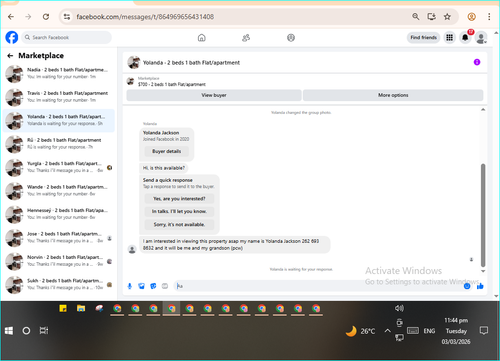Click the Find friends button
The image size is (500, 361).
click(423, 38)
